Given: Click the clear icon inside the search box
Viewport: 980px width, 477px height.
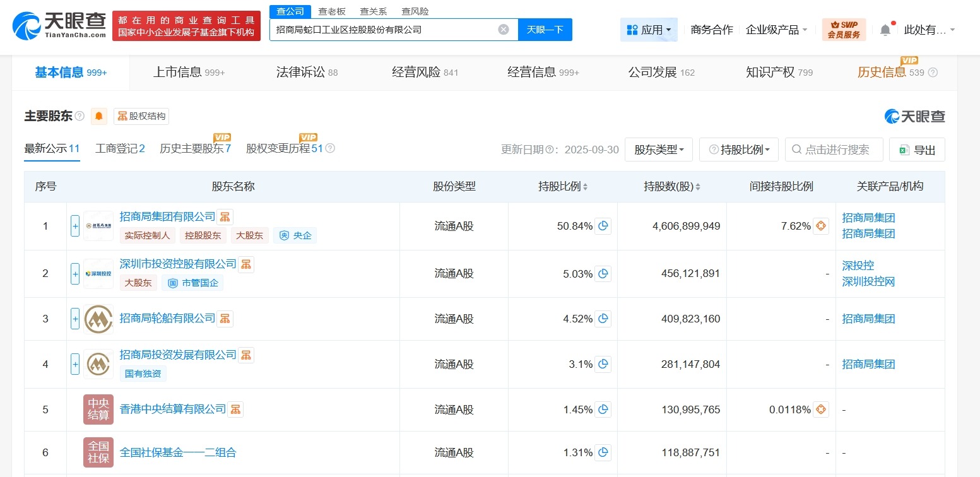Looking at the screenshot, I should coord(503,28).
